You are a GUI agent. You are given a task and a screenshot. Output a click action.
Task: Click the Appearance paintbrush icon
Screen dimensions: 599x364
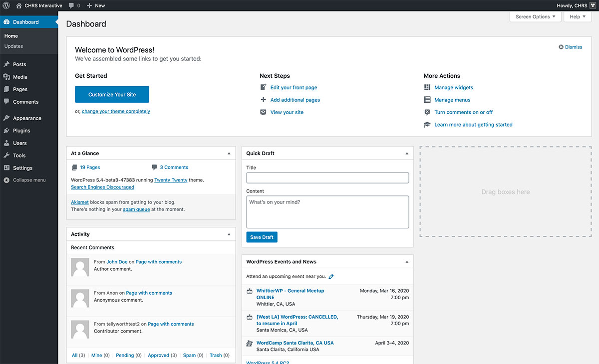coord(6,118)
